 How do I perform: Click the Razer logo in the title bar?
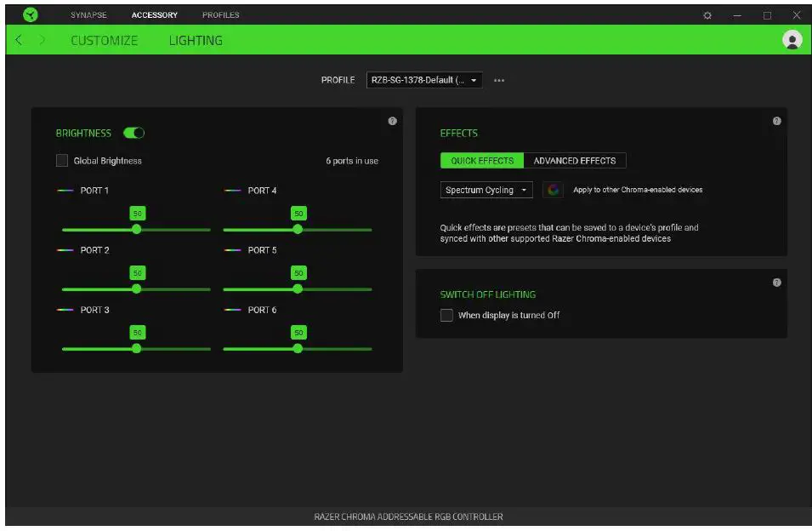(31, 14)
